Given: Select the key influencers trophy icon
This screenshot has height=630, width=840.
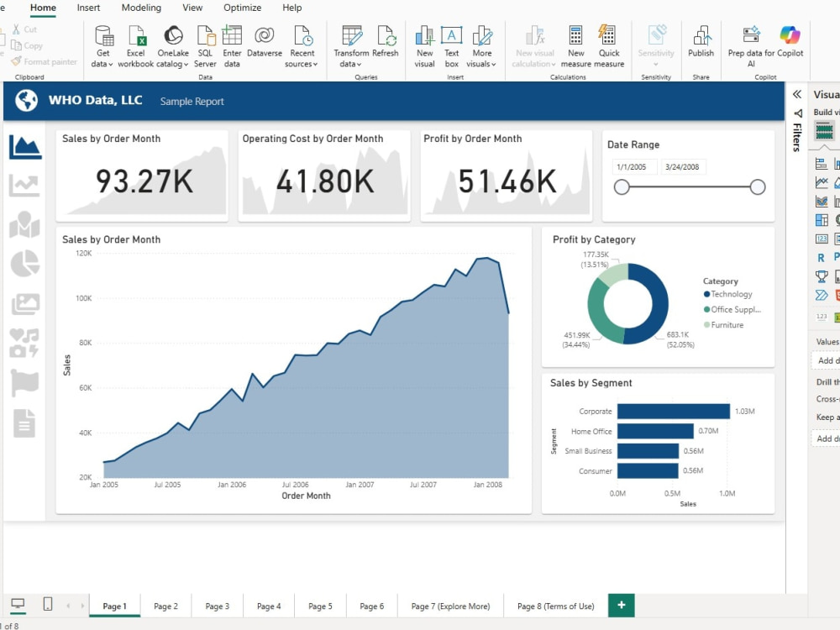Looking at the screenshot, I should click(822, 276).
